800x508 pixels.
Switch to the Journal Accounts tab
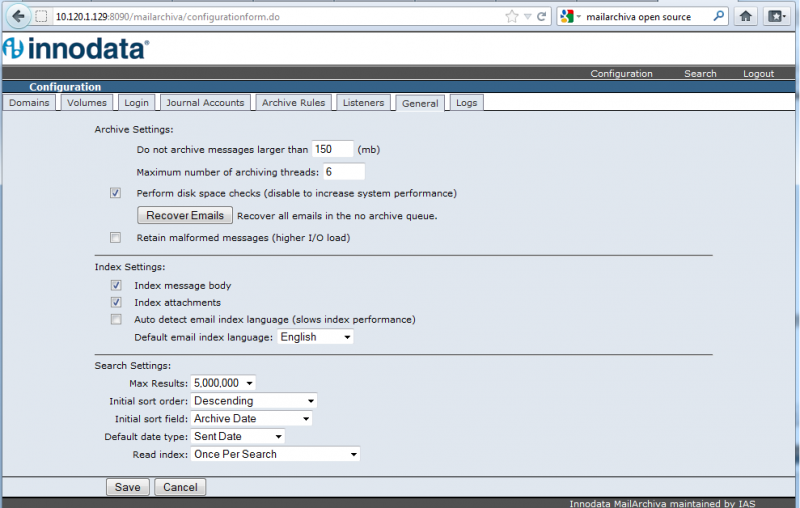pos(205,103)
